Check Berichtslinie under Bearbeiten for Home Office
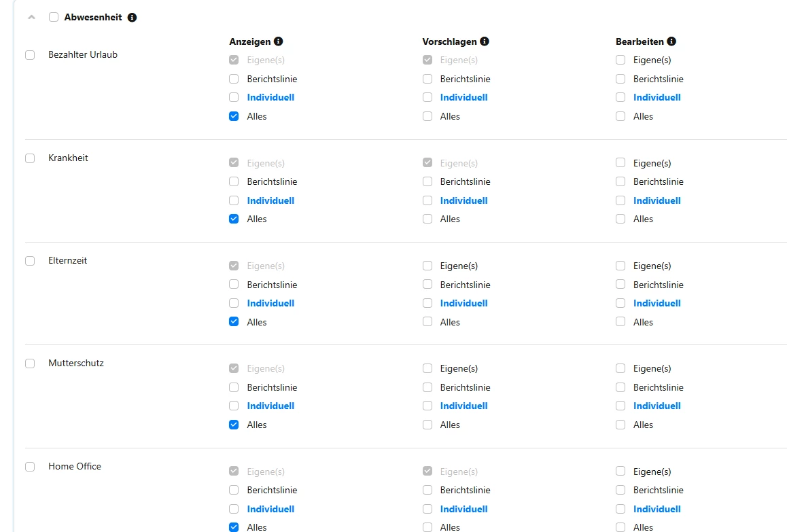787x532 pixels. point(620,490)
